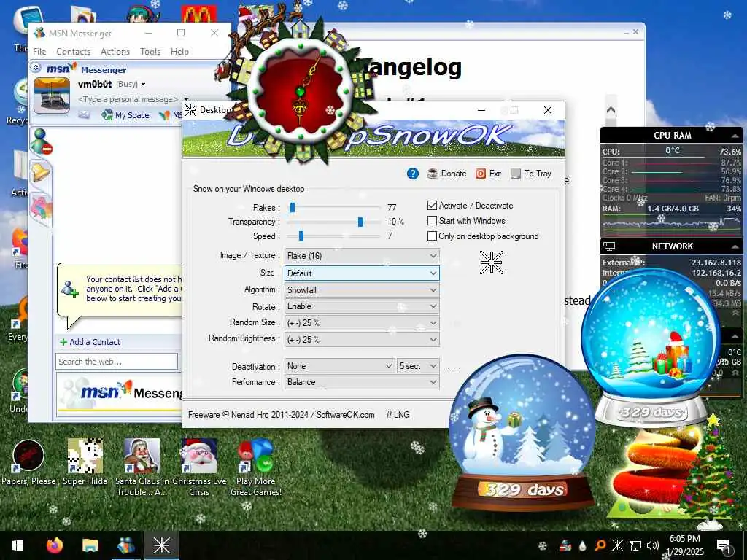Open the Rotate dropdown showing Enable
The image size is (747, 560).
click(362, 306)
